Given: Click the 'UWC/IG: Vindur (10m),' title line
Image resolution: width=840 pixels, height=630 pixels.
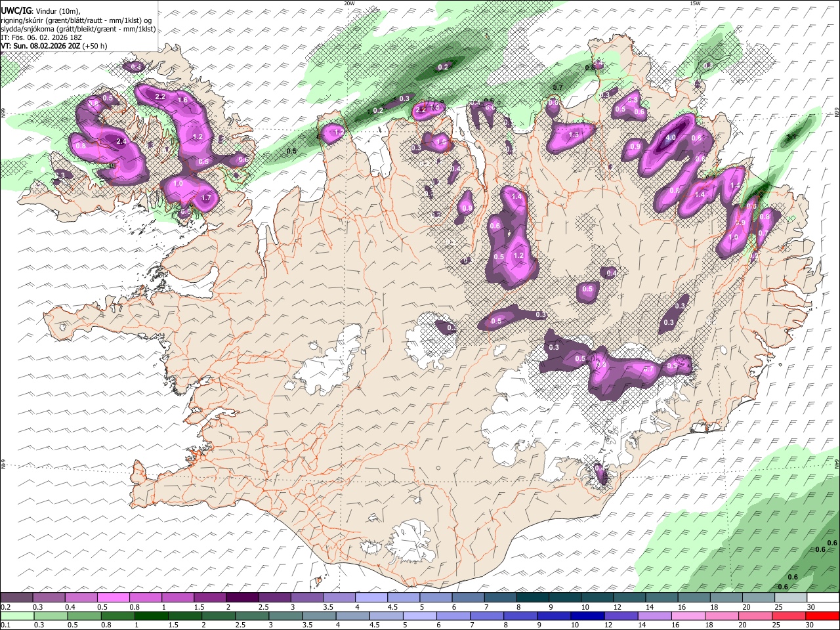Looking at the screenshot, I should (x=41, y=11).
